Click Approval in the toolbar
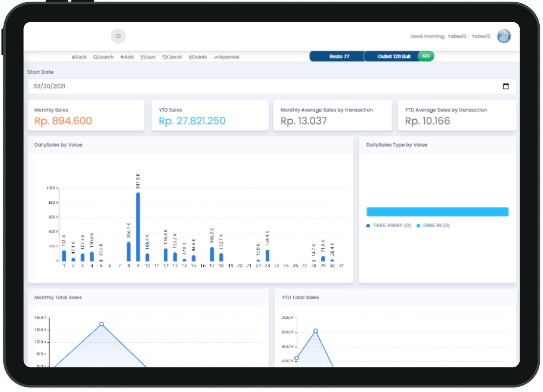Image resolution: width=543 pixels, height=392 pixels. click(x=227, y=57)
